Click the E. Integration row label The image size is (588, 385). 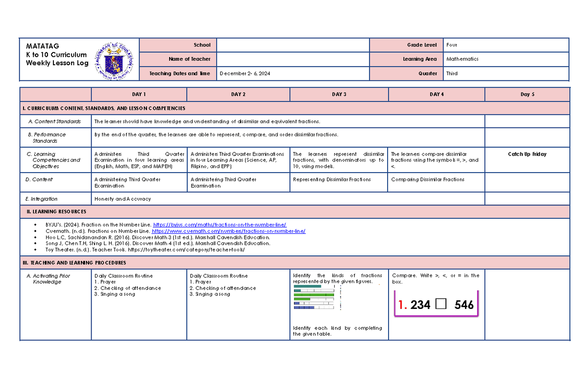(x=43, y=199)
